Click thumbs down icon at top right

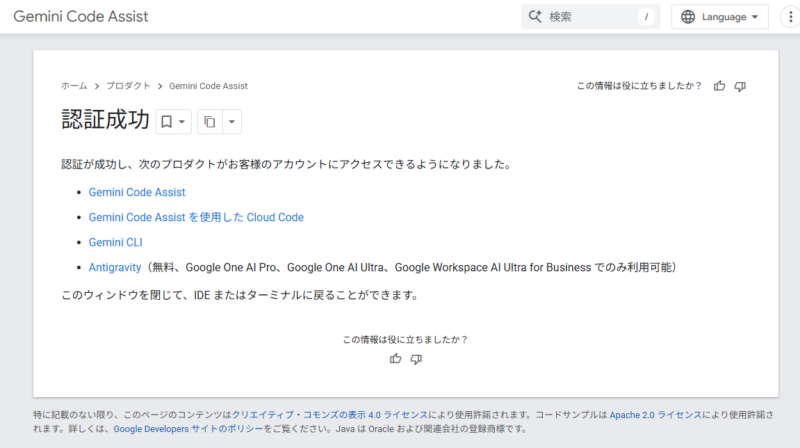(740, 86)
